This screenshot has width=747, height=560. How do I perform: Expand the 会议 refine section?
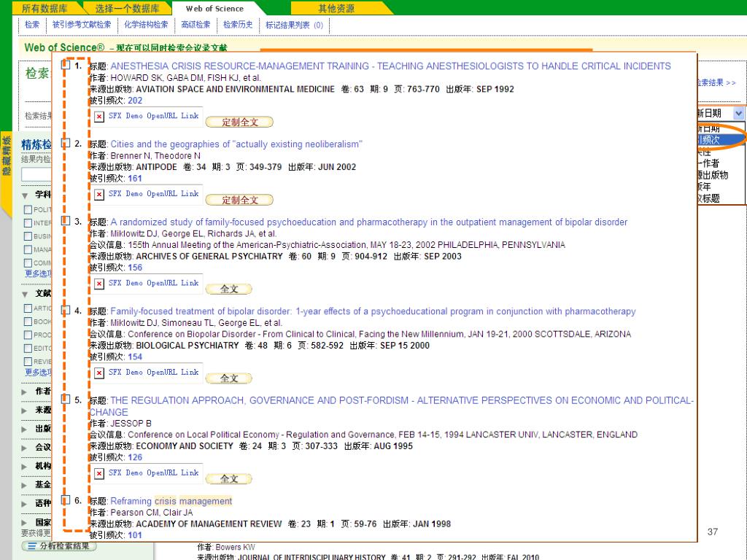[24, 448]
